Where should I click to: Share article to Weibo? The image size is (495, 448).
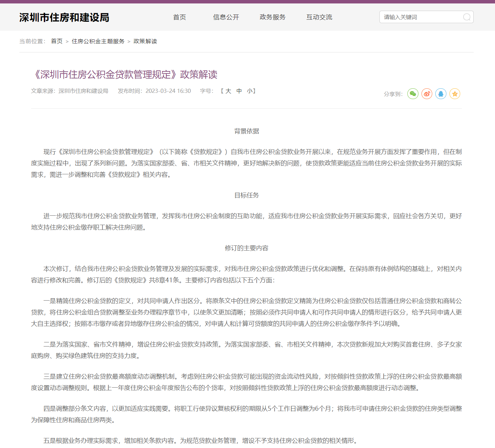pyautogui.click(x=427, y=94)
